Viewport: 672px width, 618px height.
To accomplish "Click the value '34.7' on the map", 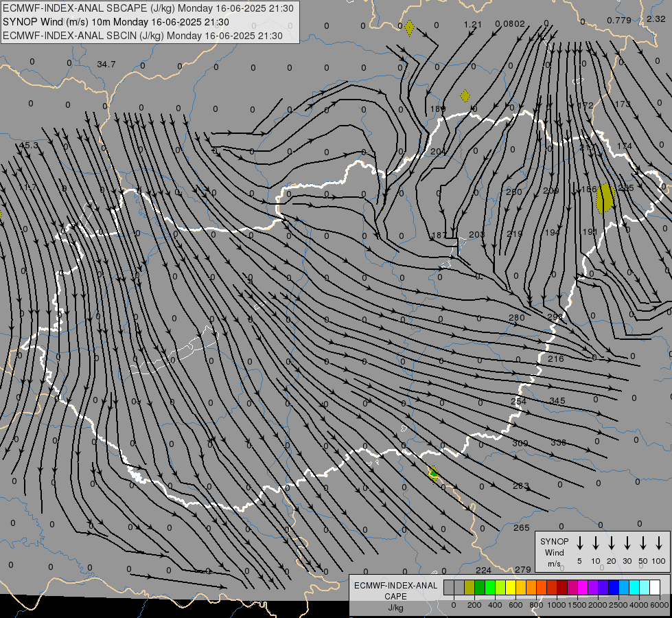I will (106, 65).
